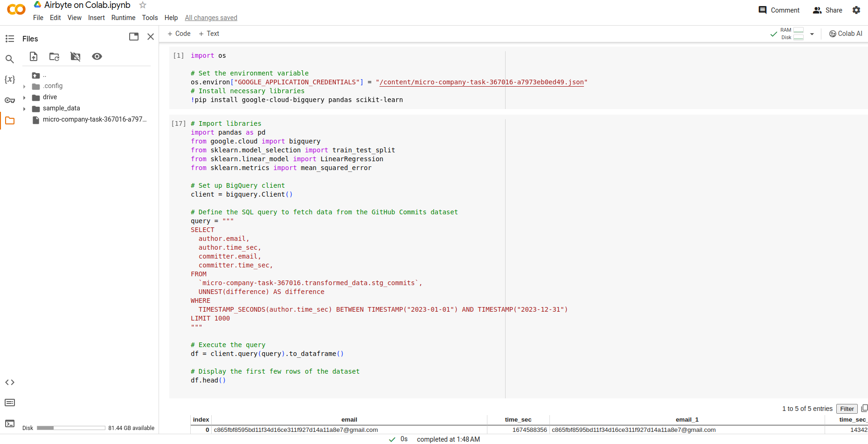Open the Code snippets panel
This screenshot has height=444, width=868.
(x=10, y=382)
